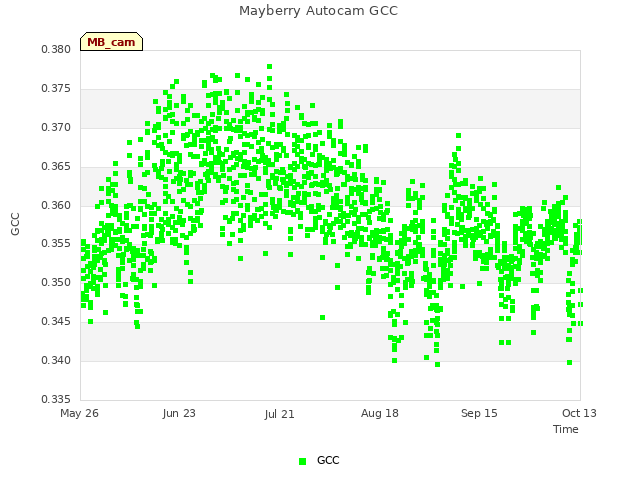
Task: Click the x-axis label Jun 23
Action: pyautogui.click(x=179, y=413)
